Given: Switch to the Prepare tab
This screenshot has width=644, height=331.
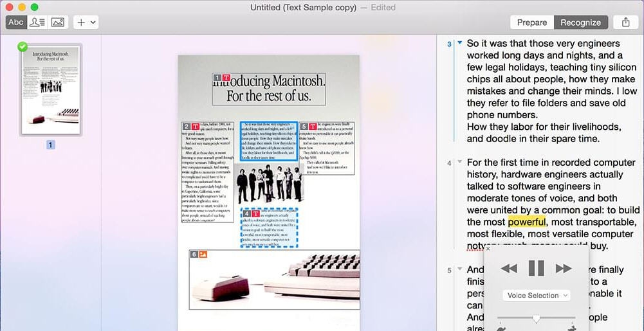Looking at the screenshot, I should pos(532,22).
